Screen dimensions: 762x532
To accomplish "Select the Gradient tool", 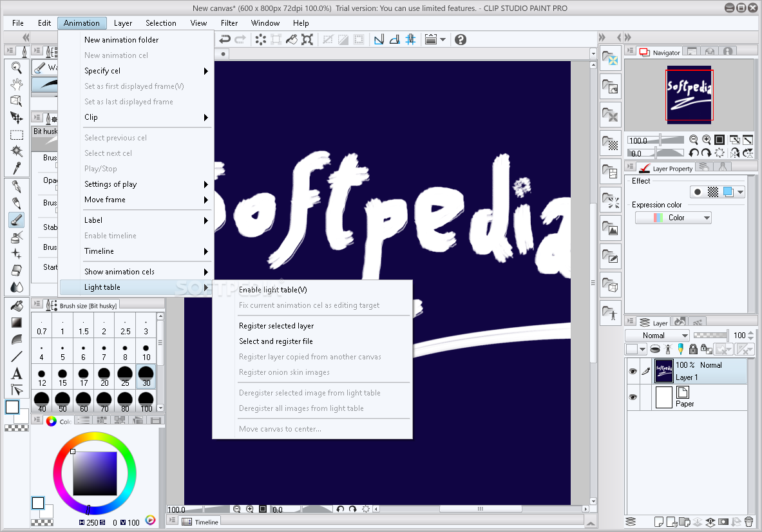I will pyautogui.click(x=16, y=323).
